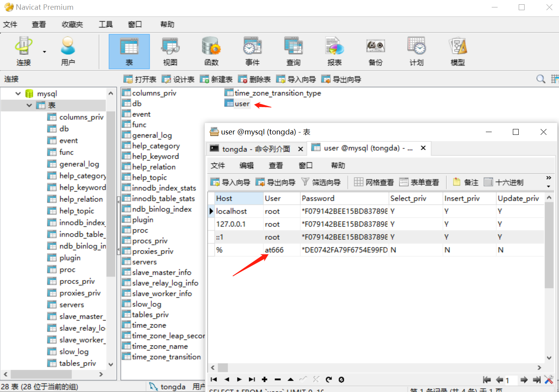The width and height of the screenshot is (559, 392).
Task: Collapse the mysql connection tree node
Action: (x=18, y=93)
